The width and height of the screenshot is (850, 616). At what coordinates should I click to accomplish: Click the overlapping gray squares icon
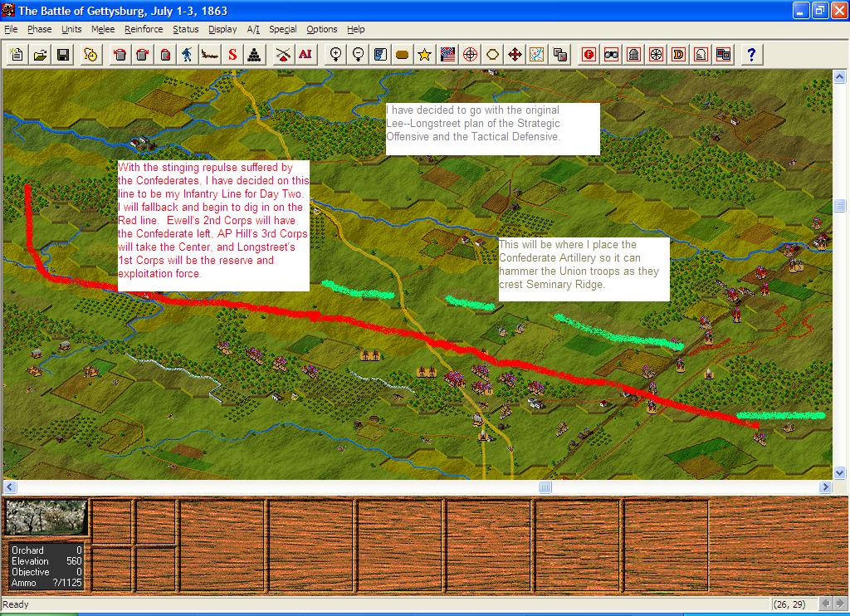pyautogui.click(x=560, y=54)
